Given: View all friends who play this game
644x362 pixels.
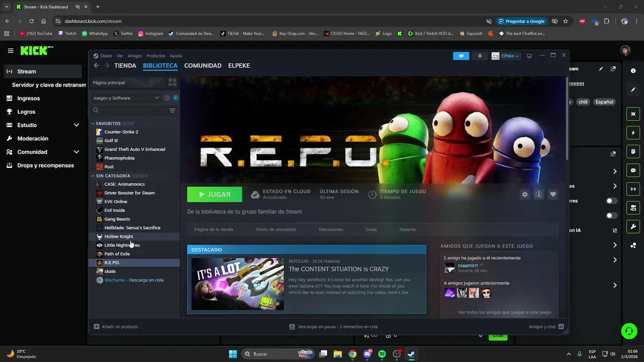Looking at the screenshot, I should [505, 312].
